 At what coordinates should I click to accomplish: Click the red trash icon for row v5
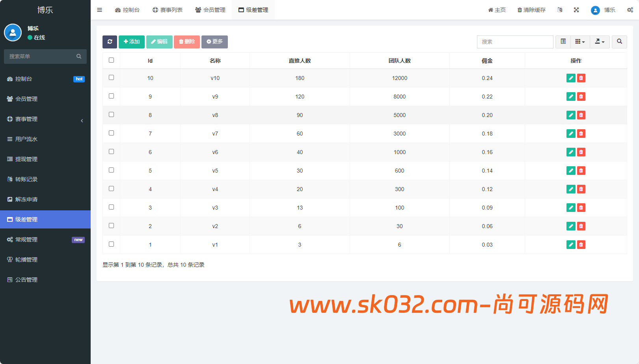click(x=581, y=171)
